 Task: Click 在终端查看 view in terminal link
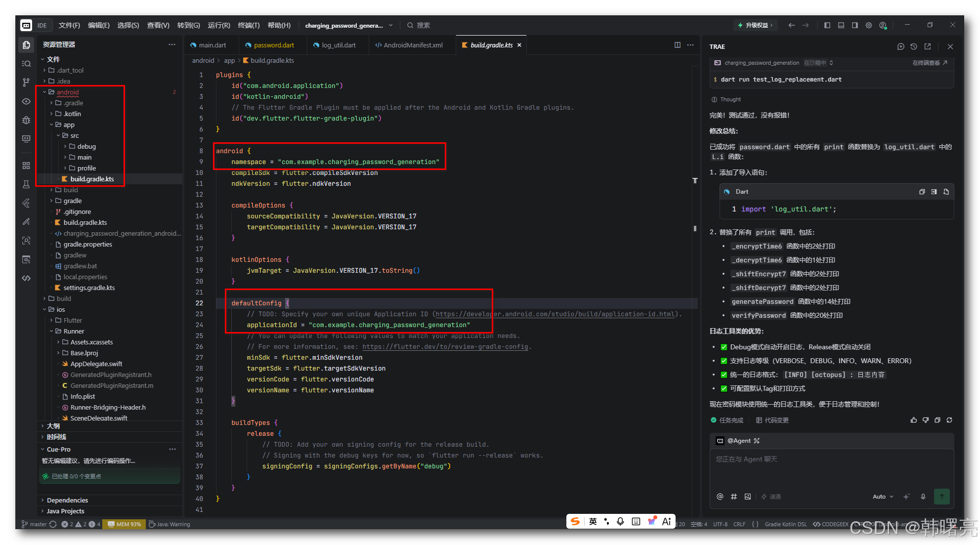pos(930,63)
